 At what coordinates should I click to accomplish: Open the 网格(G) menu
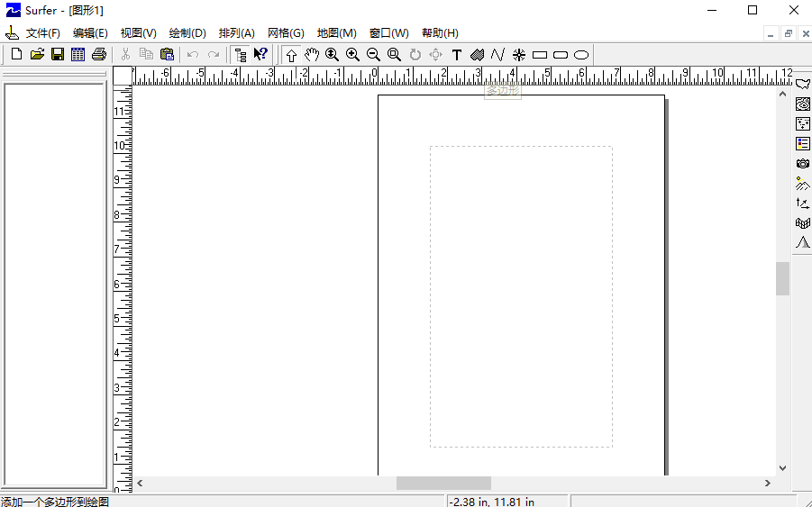[286, 33]
